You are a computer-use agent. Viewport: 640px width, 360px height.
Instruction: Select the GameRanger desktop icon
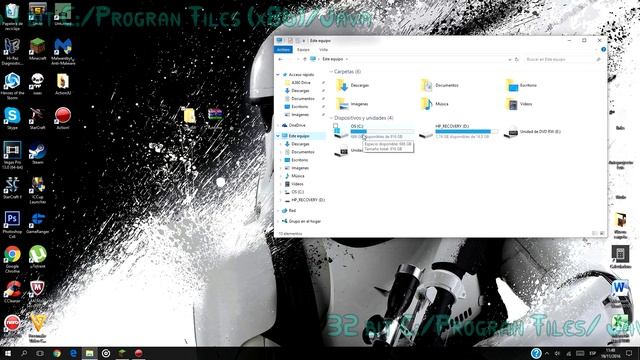click(38, 223)
